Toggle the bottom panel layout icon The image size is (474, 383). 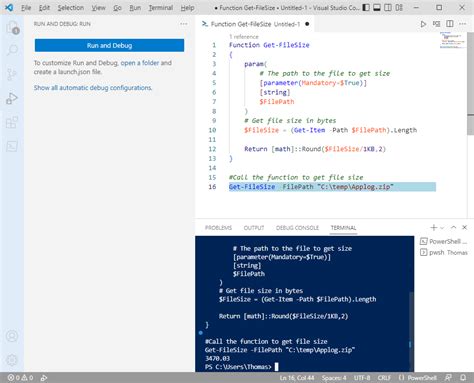pos(377,7)
